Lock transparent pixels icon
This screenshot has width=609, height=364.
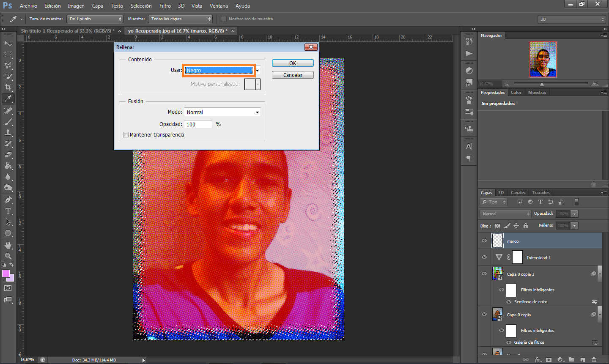(x=497, y=226)
